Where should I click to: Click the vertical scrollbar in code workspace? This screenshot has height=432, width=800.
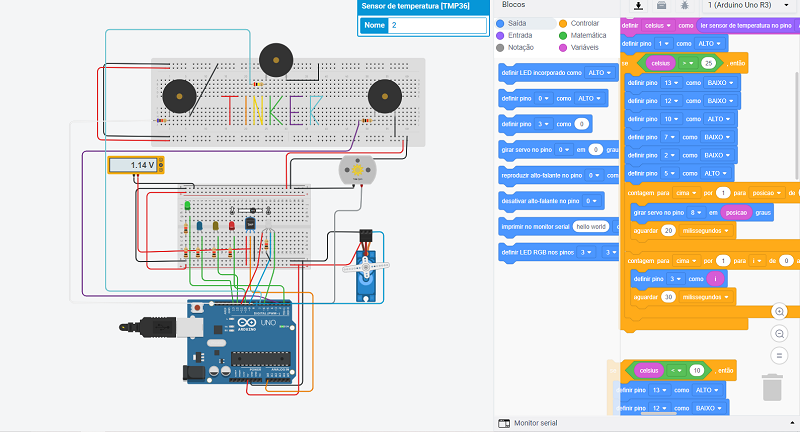click(x=797, y=127)
